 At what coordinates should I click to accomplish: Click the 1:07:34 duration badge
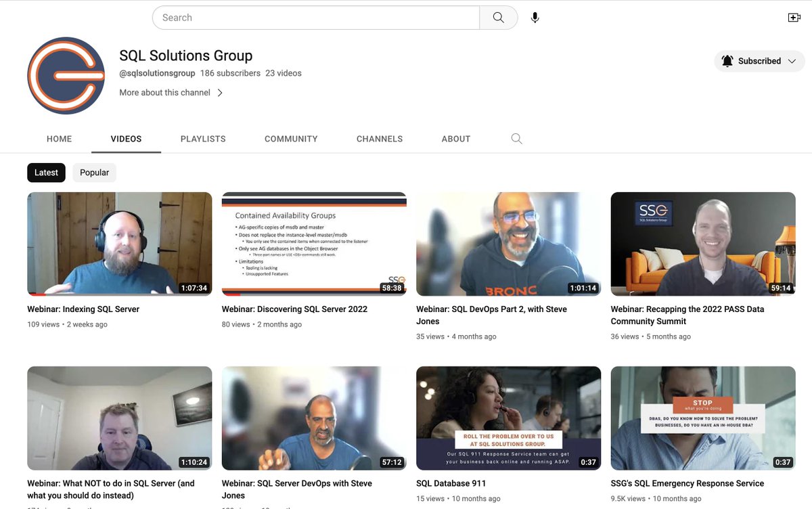(194, 288)
